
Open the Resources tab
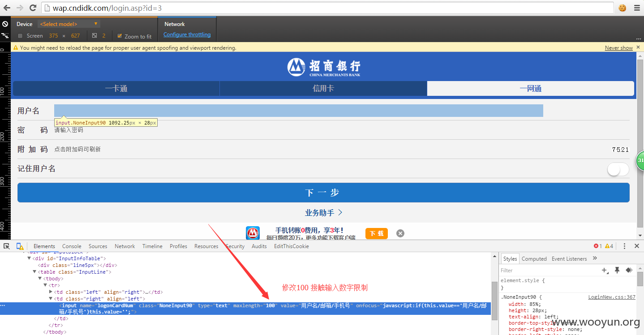[206, 246]
